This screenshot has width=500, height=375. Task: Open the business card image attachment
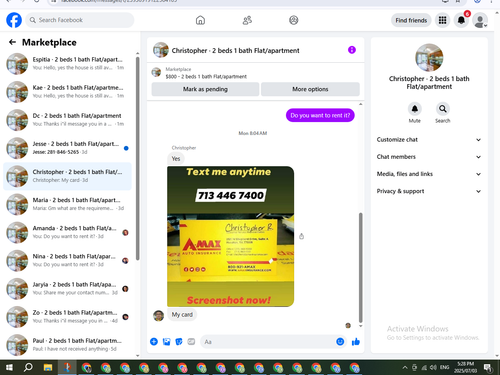[x=230, y=236]
